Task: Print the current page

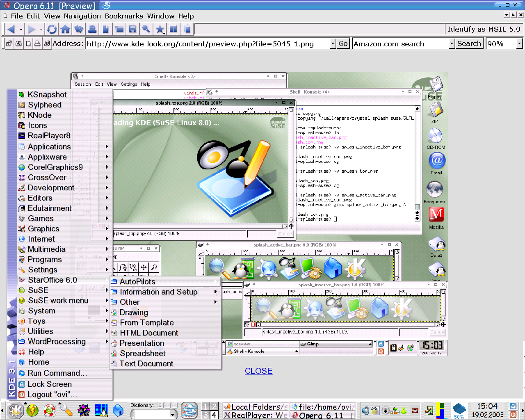Action: coord(92,29)
